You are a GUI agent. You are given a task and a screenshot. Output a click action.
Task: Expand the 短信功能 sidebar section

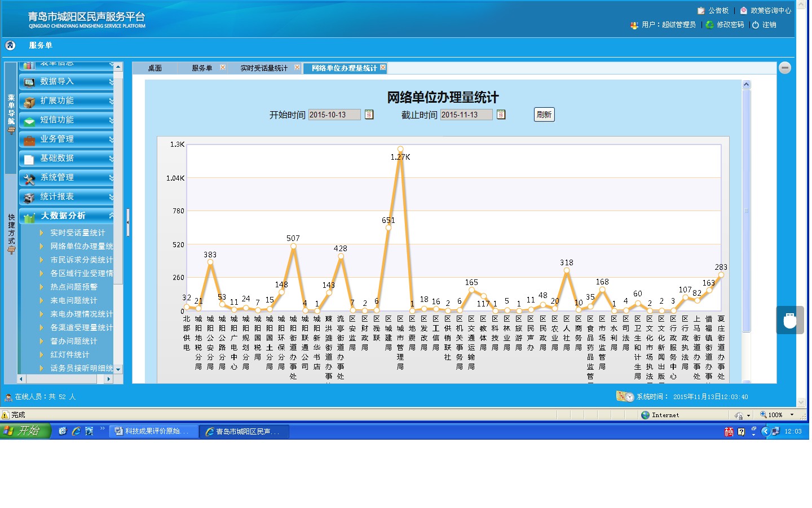(x=67, y=120)
